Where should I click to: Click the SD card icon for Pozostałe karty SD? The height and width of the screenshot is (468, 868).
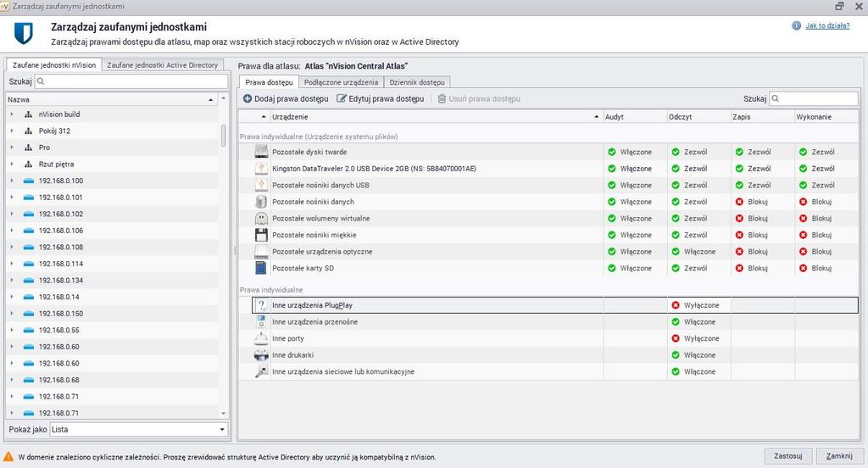(x=261, y=268)
